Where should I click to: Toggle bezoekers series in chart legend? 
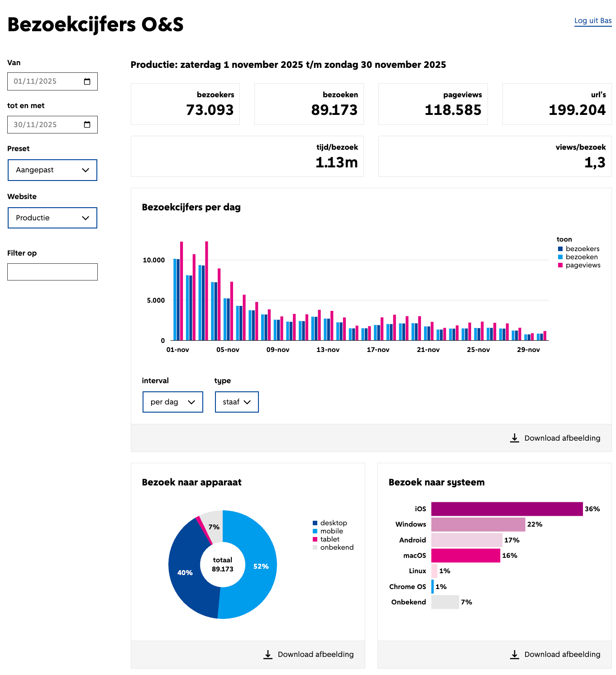(582, 249)
